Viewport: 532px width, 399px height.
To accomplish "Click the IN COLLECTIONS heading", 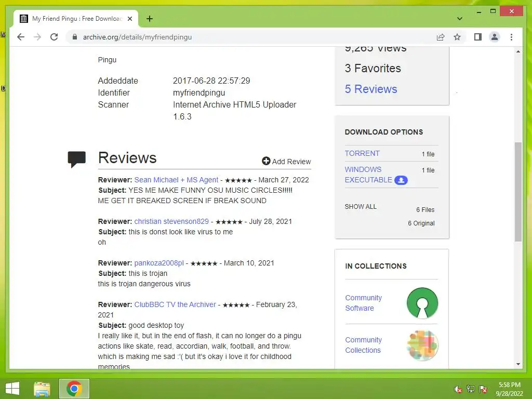I will click(376, 266).
